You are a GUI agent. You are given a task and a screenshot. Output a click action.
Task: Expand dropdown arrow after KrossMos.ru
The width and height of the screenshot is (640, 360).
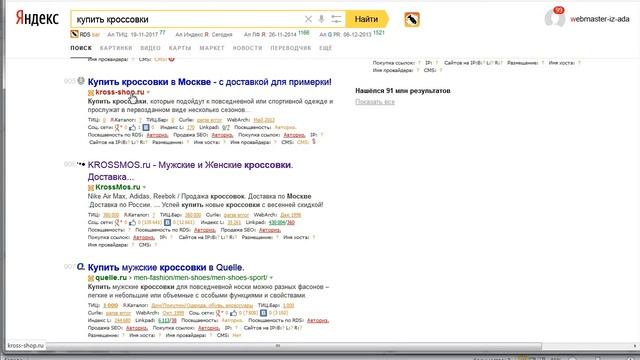[144, 188]
